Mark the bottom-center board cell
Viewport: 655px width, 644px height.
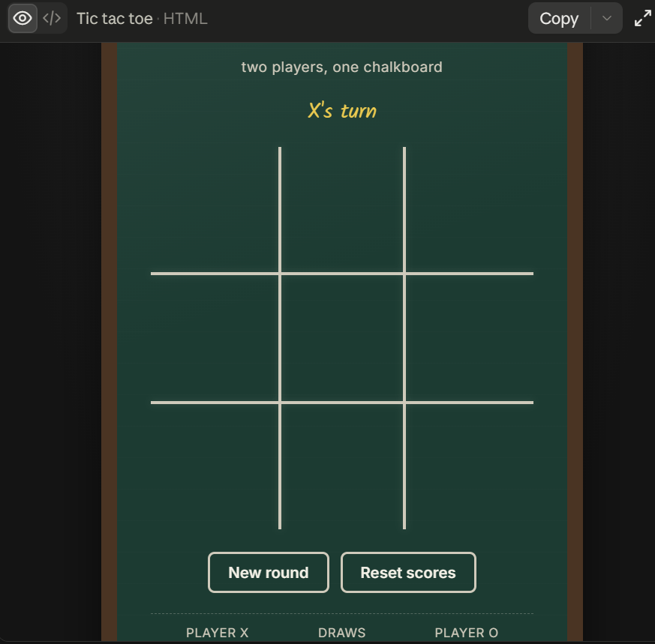click(342, 466)
